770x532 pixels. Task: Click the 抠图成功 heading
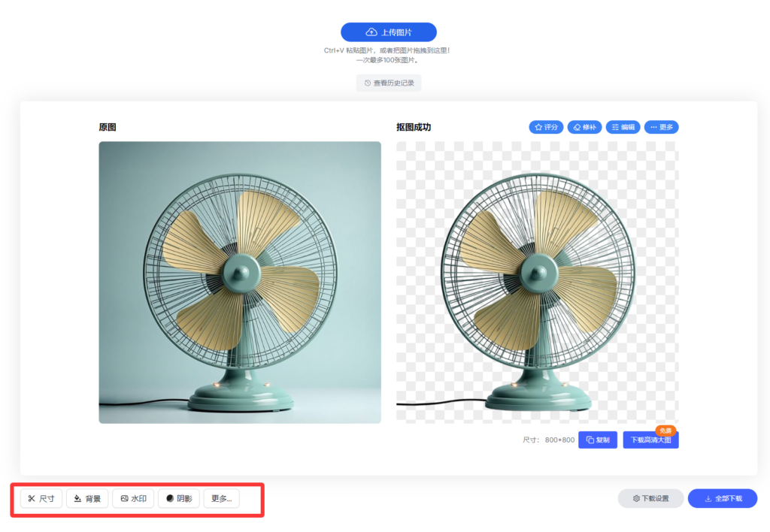click(414, 127)
